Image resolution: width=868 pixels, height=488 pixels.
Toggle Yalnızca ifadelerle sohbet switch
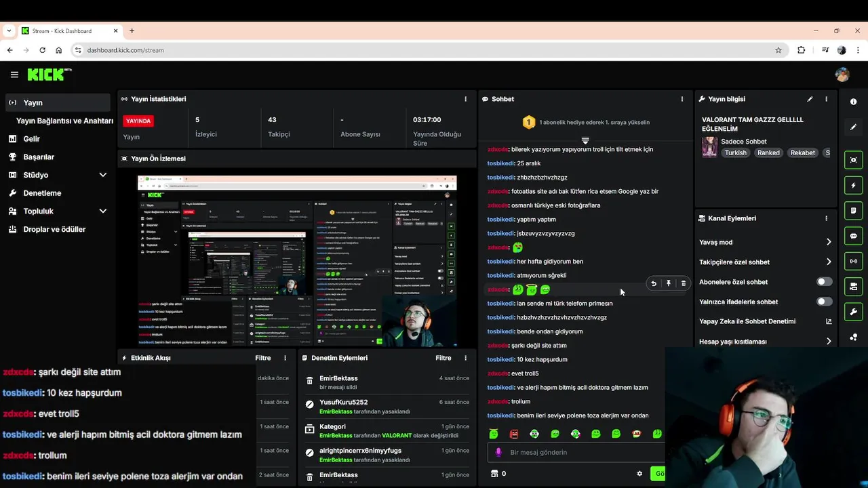(824, 302)
